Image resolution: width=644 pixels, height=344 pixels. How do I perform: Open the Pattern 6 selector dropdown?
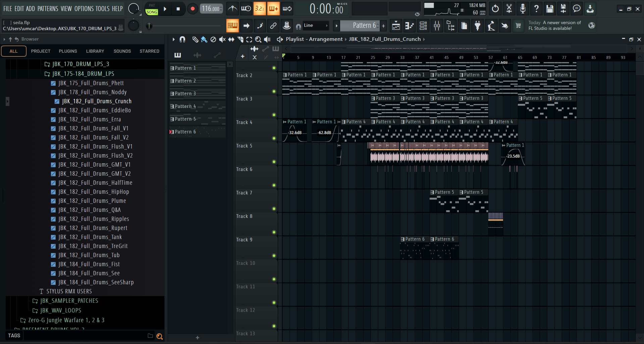(x=360, y=25)
